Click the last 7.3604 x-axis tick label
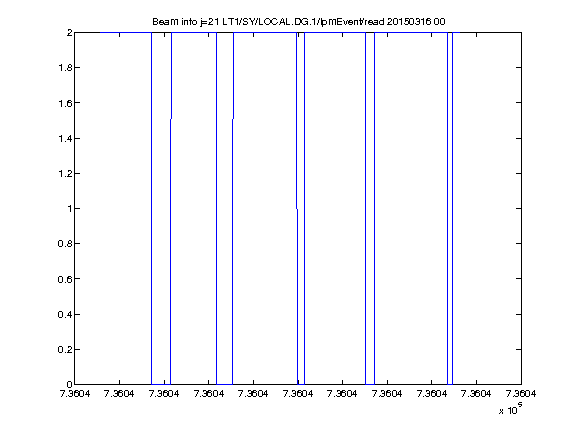The height and width of the screenshot is (432, 576). pos(521,394)
